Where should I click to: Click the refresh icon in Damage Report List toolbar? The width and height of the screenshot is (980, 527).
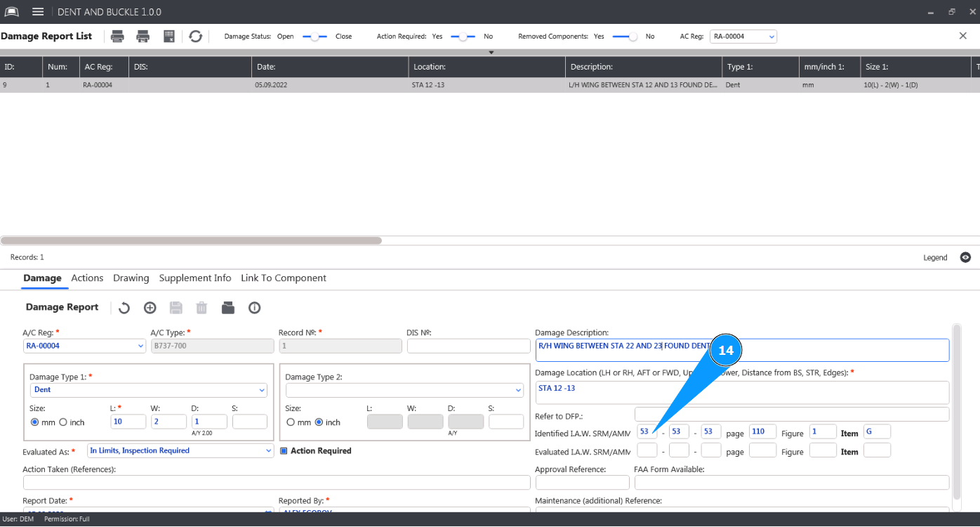point(196,37)
